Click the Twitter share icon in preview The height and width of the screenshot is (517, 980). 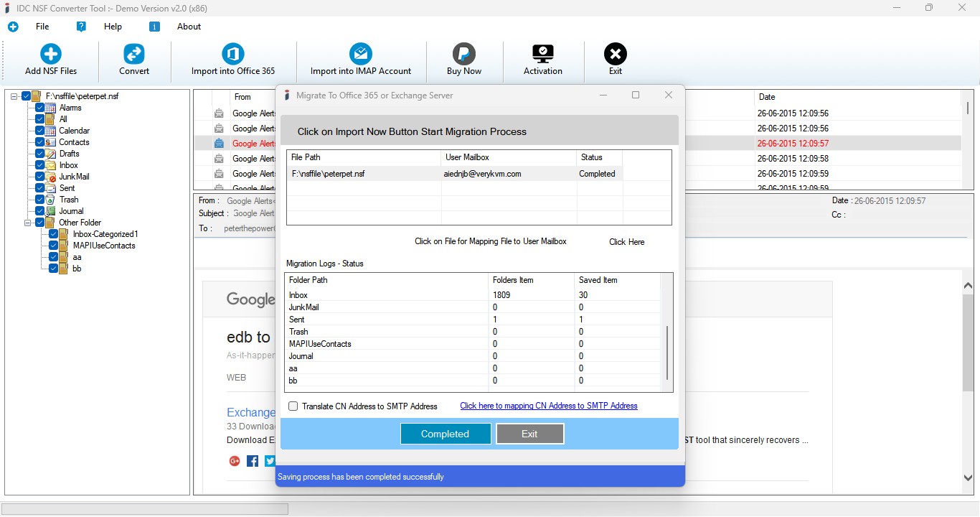(270, 461)
